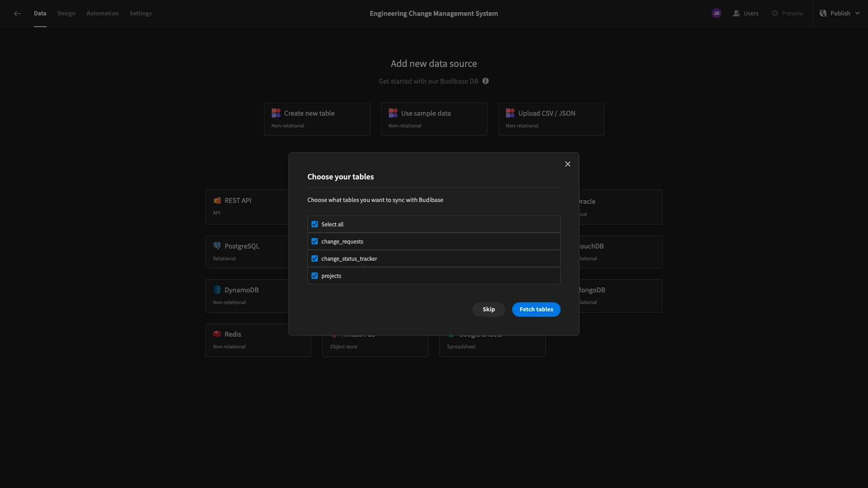Click the Preview button label
The height and width of the screenshot is (488, 868).
click(x=792, y=13)
